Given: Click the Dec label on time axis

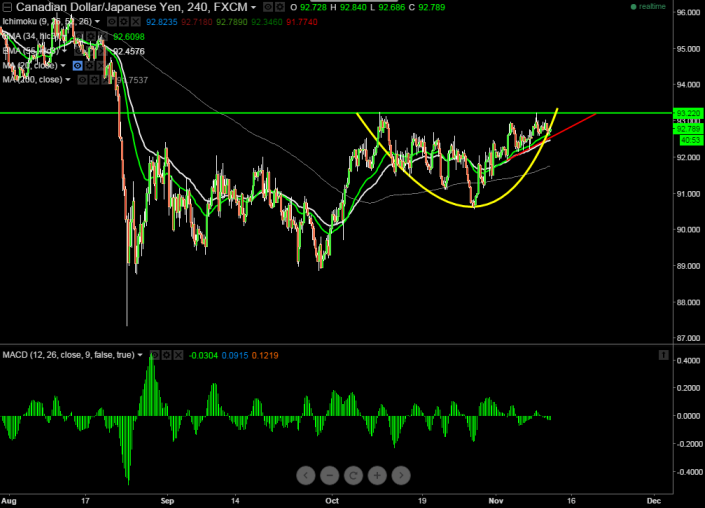Looking at the screenshot, I should click(654, 501).
